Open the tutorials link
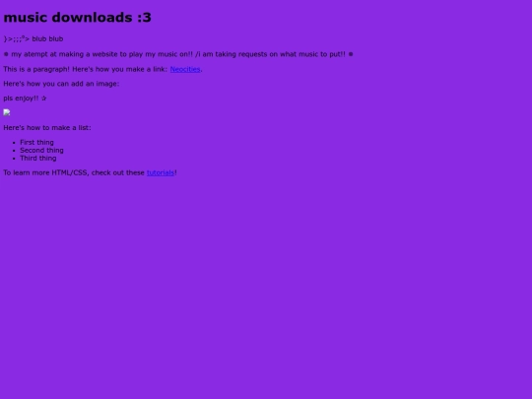The width and height of the screenshot is (532, 399). [x=161, y=172]
